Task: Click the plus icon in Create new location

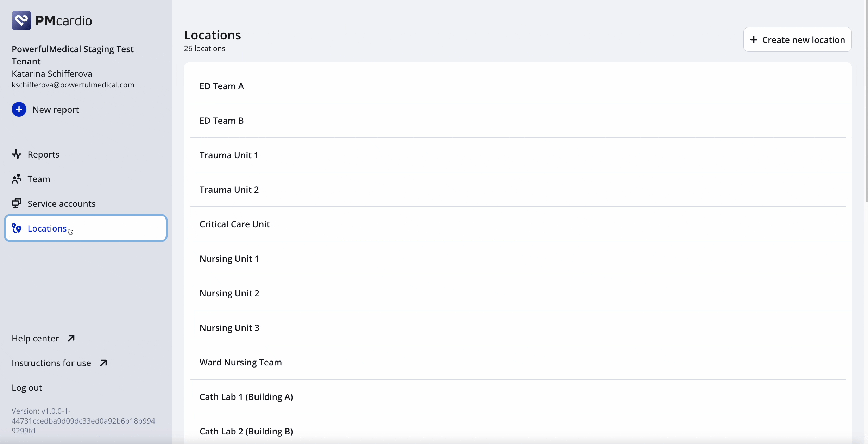Action: point(754,39)
